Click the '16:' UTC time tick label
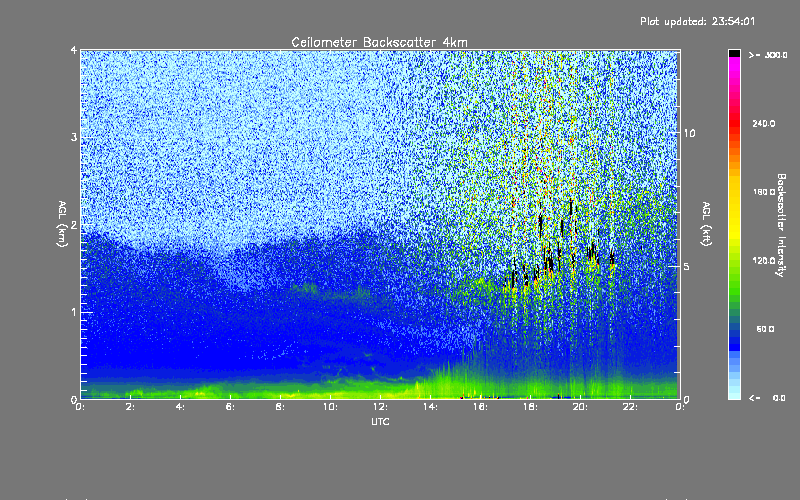 (x=480, y=407)
